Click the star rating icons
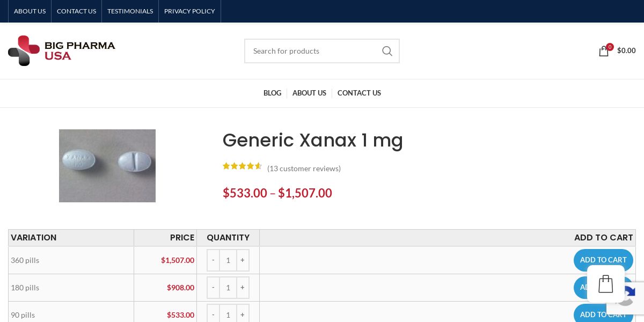This screenshot has height=322, width=644. tap(242, 166)
